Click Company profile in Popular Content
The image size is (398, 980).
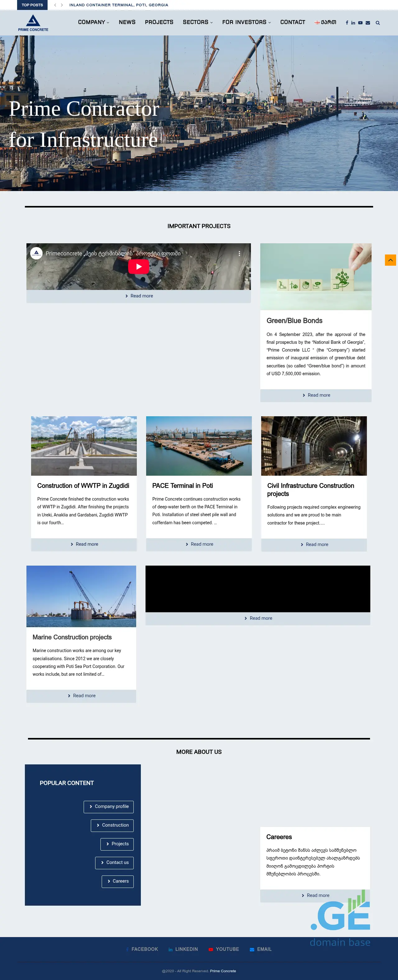pos(109,806)
